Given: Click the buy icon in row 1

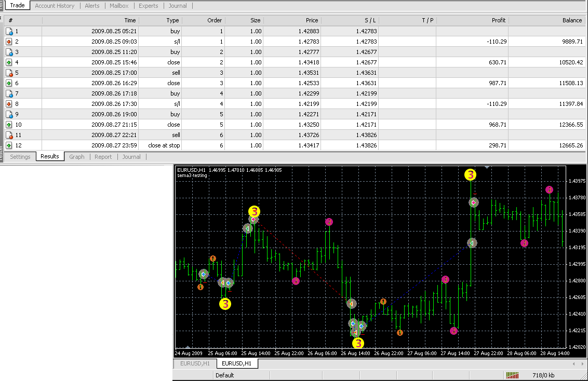Looking at the screenshot, I should point(9,31).
